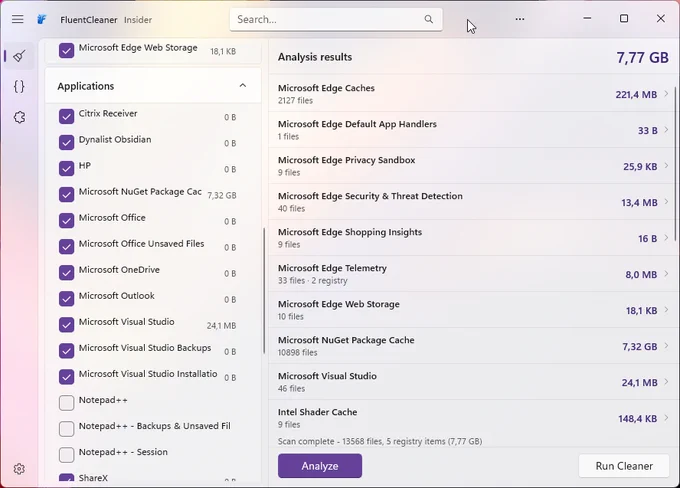The height and width of the screenshot is (488, 680).
Task: Click the 24,1 MB size in left list
Action: 221,325
